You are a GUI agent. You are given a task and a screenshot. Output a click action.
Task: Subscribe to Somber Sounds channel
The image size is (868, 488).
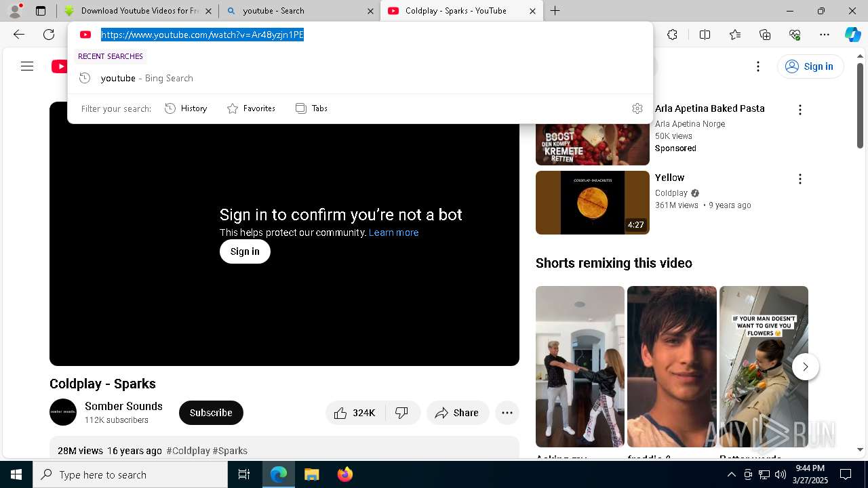tap(211, 413)
